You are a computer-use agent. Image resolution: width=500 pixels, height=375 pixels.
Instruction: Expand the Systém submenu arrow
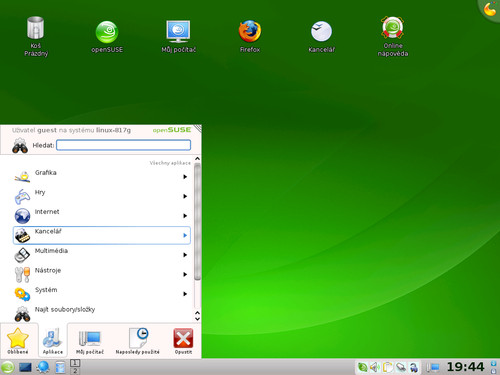coord(185,294)
